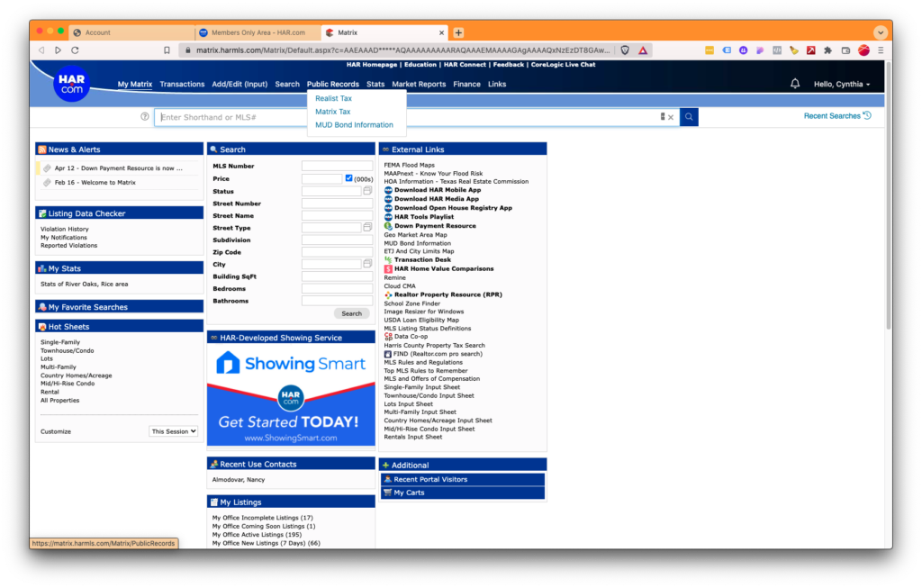The width and height of the screenshot is (922, 588).
Task: Click the browser back arrow
Action: [41, 50]
